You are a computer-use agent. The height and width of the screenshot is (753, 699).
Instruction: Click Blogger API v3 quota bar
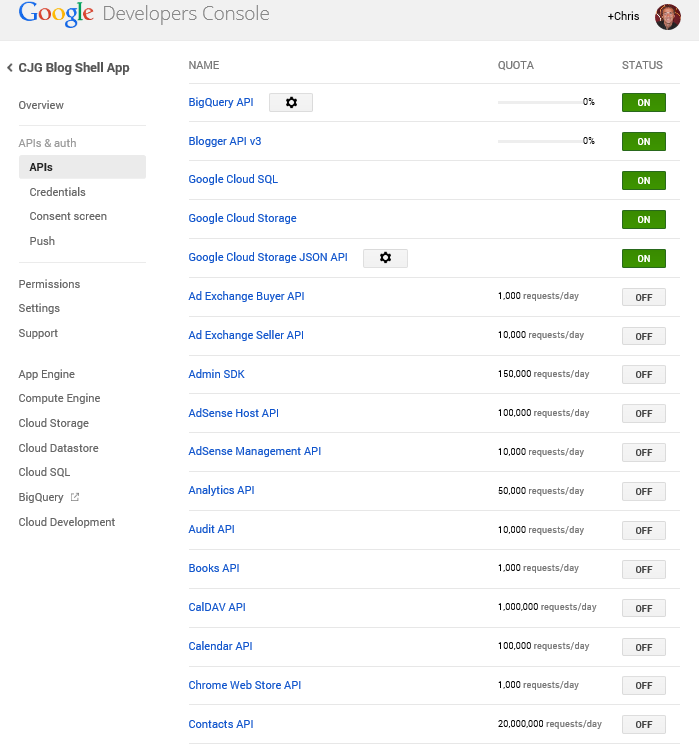pos(540,141)
